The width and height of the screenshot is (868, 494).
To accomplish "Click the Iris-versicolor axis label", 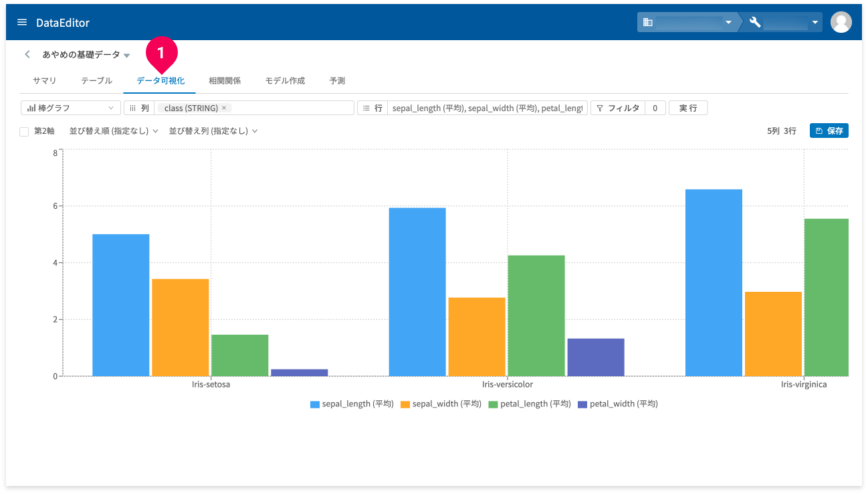I will 508,385.
